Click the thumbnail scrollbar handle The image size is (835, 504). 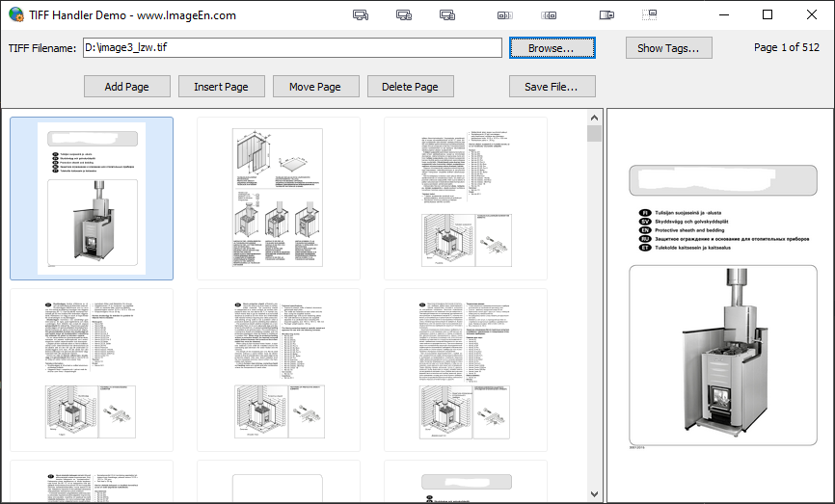(594, 134)
